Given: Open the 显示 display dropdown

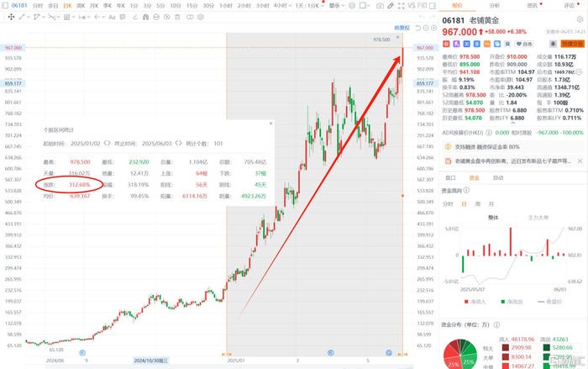Looking at the screenshot, I should pos(336,6).
